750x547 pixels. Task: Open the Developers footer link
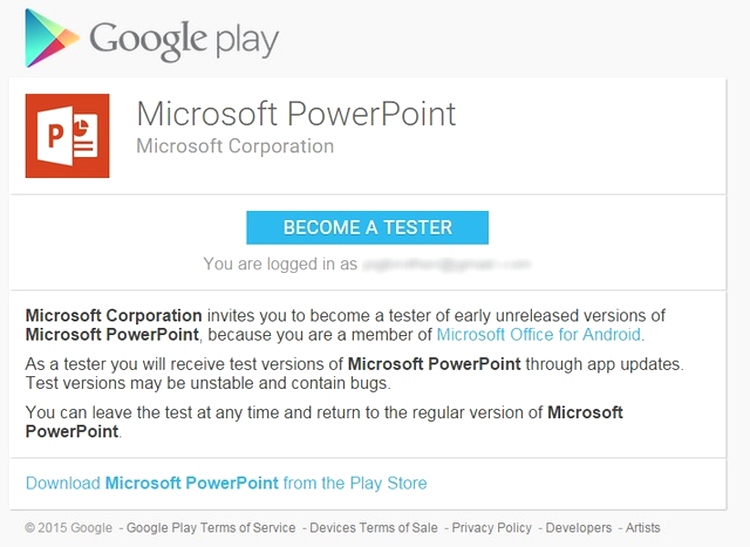click(579, 528)
